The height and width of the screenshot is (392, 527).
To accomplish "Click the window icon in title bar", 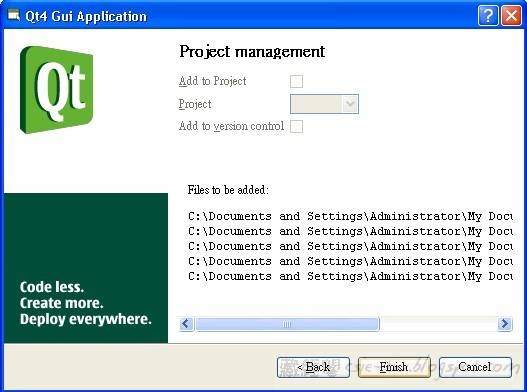I will click(x=13, y=15).
